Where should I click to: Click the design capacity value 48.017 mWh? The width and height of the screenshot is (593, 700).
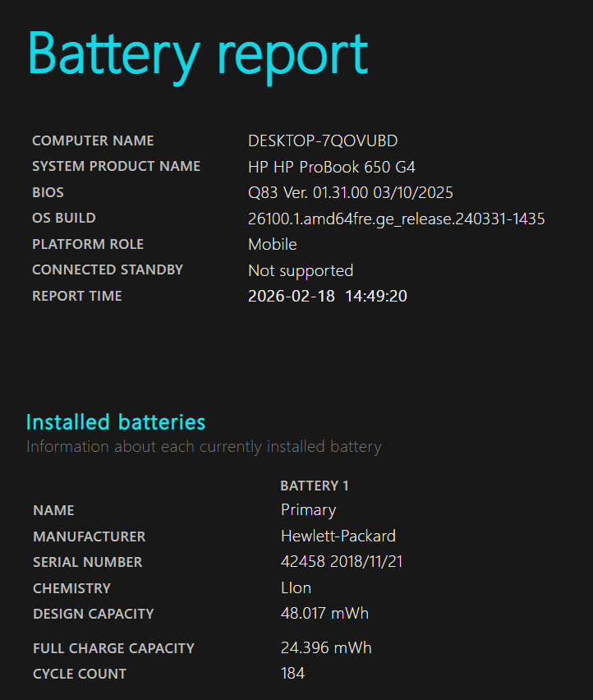324,614
